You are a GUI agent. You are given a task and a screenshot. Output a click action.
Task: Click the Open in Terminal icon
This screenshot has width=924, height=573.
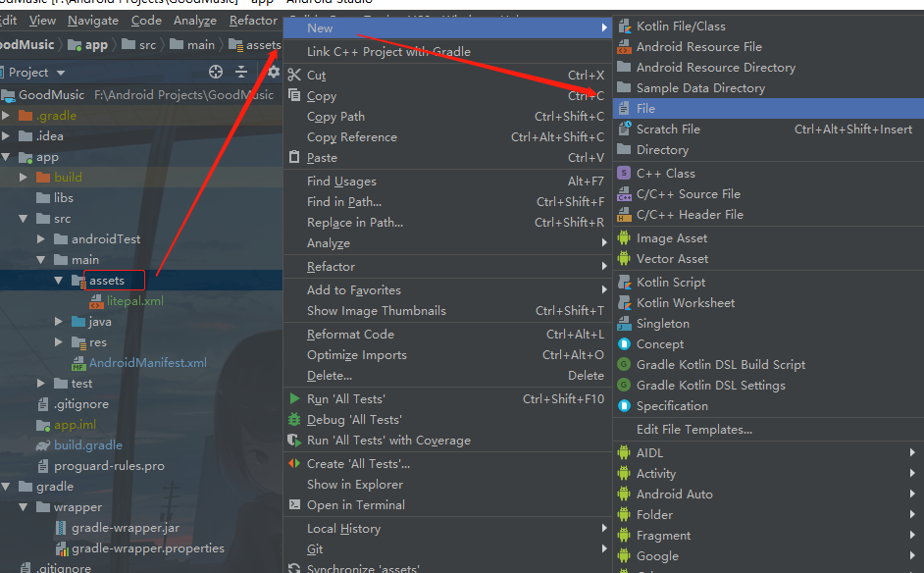(x=294, y=504)
